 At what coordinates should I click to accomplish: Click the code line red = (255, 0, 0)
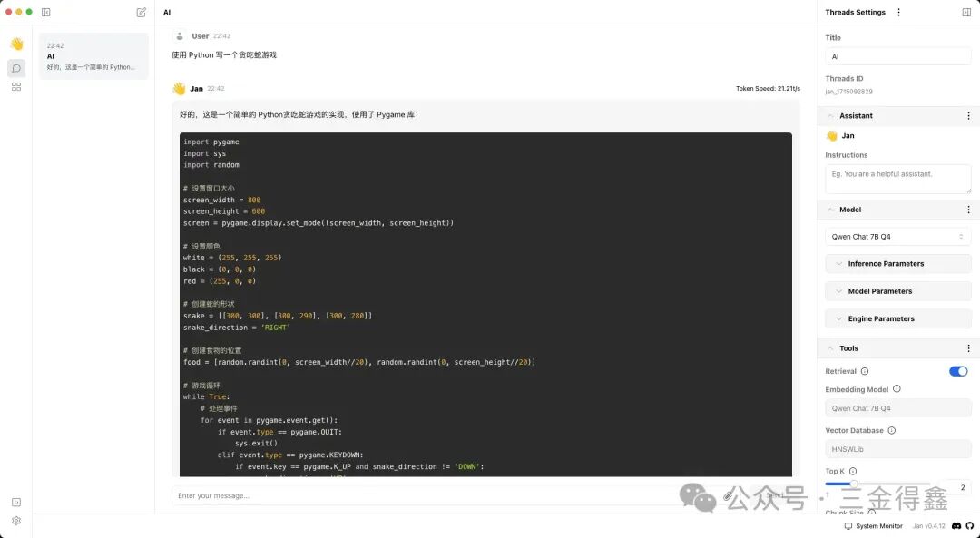(220, 281)
